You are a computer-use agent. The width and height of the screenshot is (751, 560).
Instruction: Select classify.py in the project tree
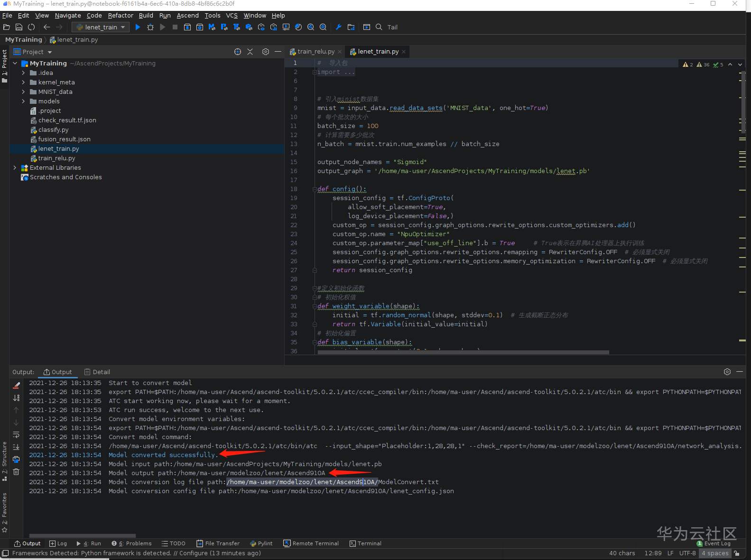pyautogui.click(x=53, y=130)
